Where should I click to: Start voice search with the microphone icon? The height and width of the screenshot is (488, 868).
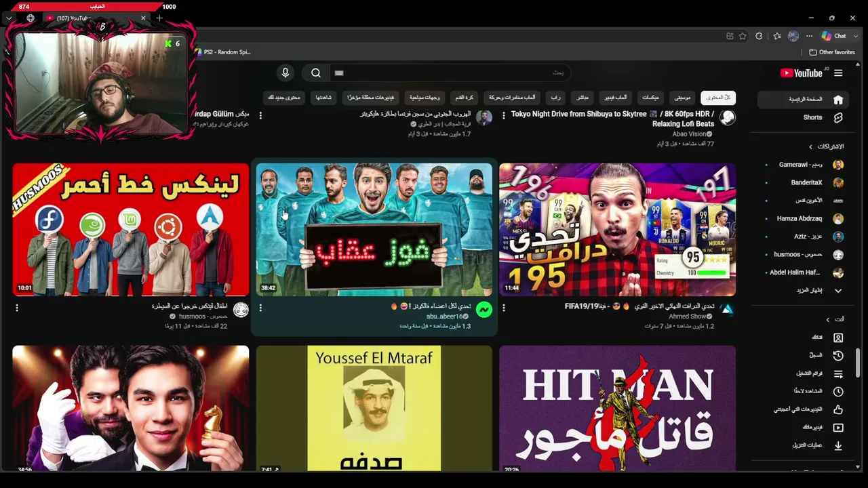click(285, 73)
